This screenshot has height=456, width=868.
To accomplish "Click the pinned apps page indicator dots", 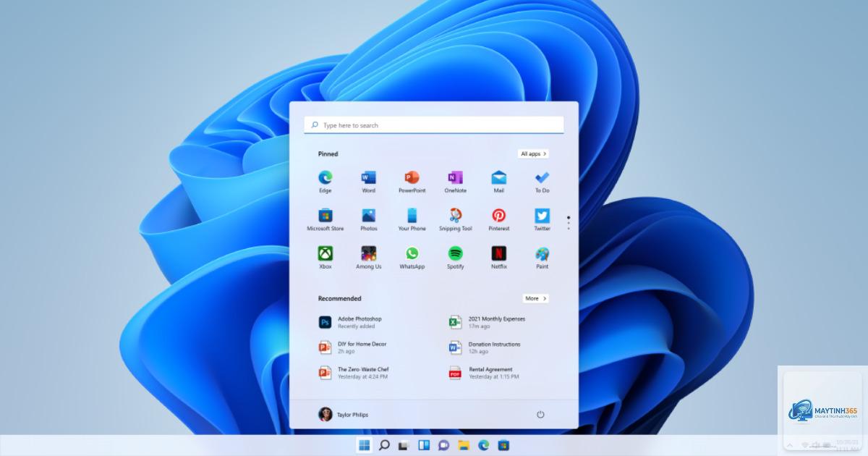I will (569, 223).
